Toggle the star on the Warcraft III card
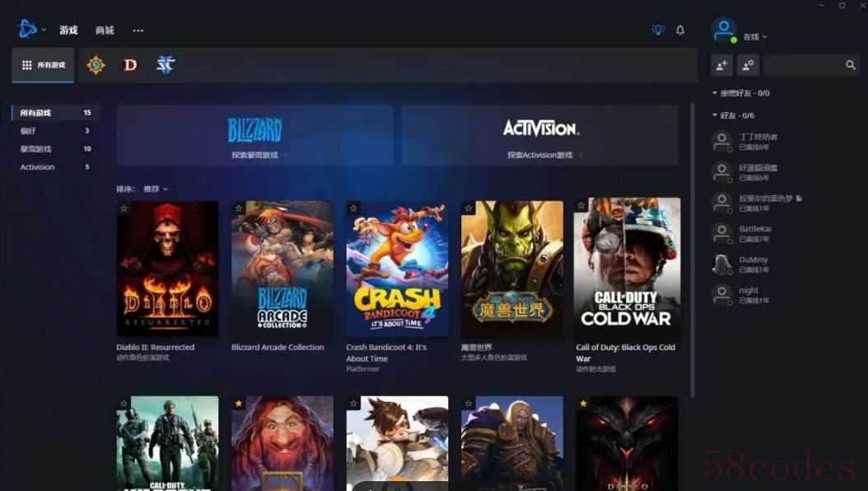Viewport: 868px width, 491px height. pos(469,404)
